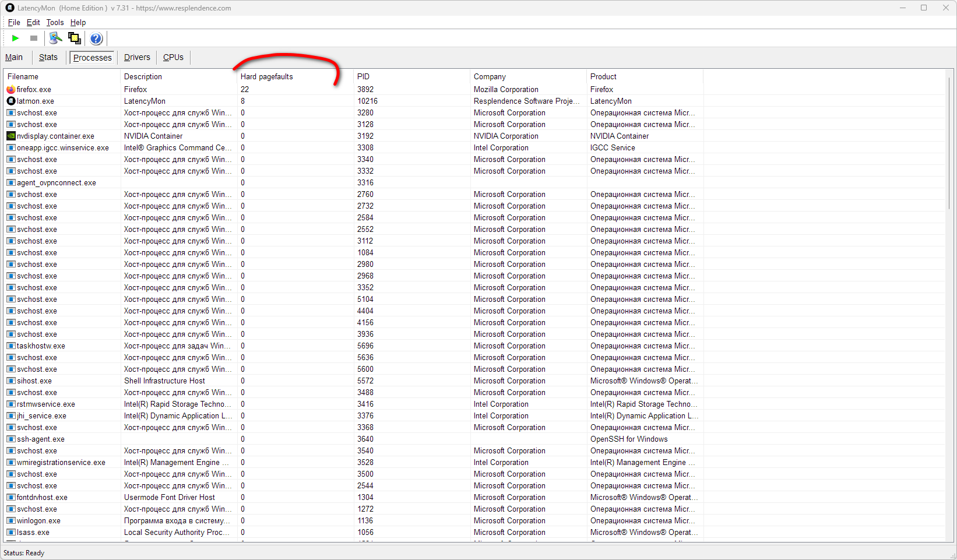Open the Help menu

[78, 23]
